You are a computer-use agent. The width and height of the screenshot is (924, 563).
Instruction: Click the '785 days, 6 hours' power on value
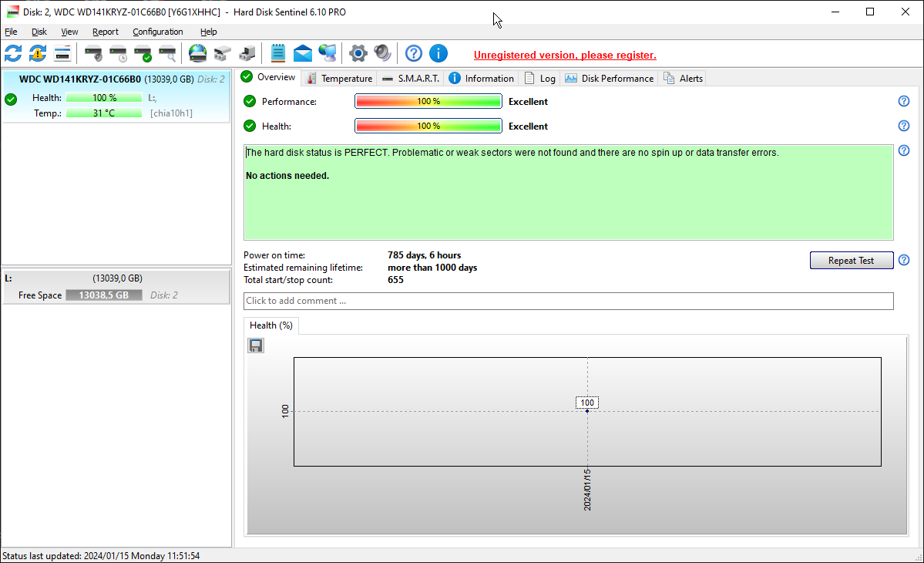(x=425, y=255)
